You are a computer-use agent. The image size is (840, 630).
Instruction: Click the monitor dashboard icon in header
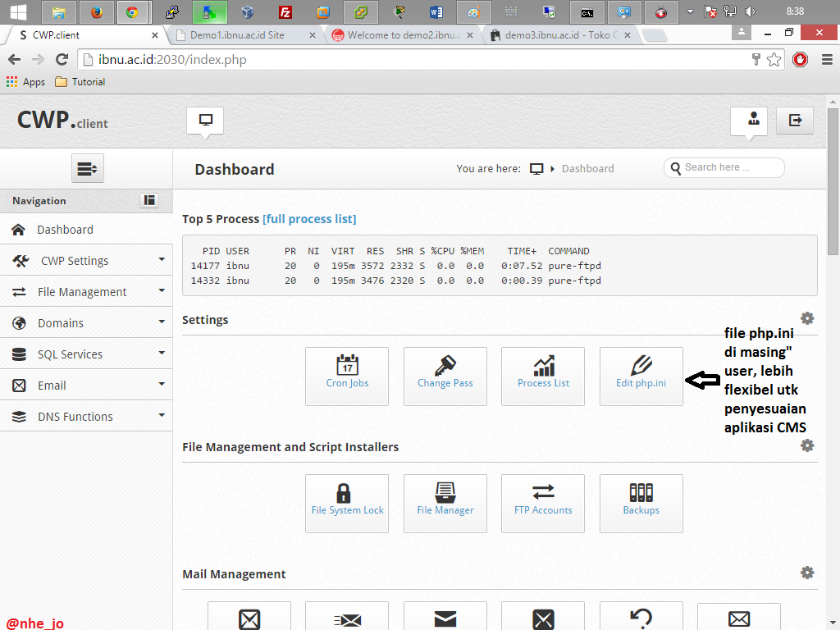click(205, 120)
